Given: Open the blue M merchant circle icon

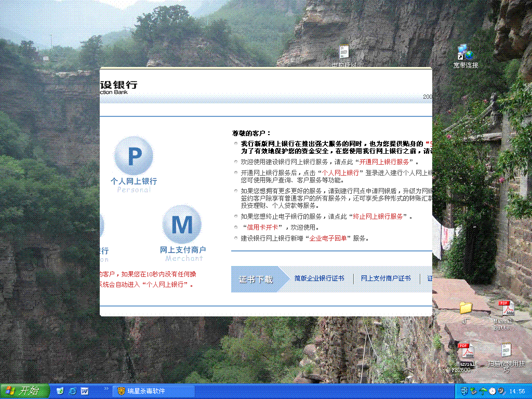Looking at the screenshot, I should tap(182, 224).
